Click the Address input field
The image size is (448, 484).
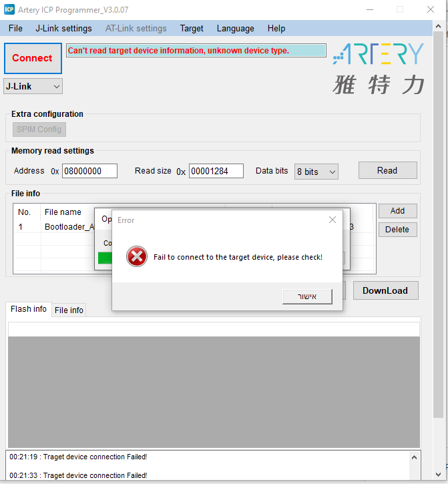point(89,171)
